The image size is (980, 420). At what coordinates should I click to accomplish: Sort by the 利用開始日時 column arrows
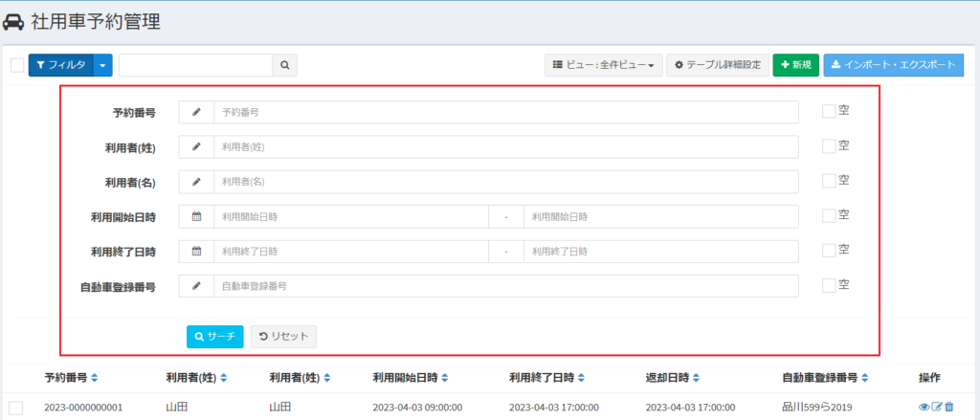click(x=444, y=378)
